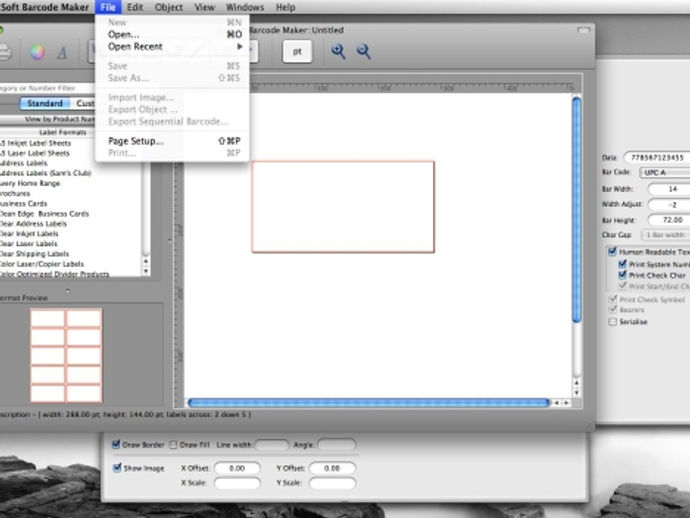Screen dimensions: 690x518
Task: Select Brochures label format
Action: pos(15,193)
